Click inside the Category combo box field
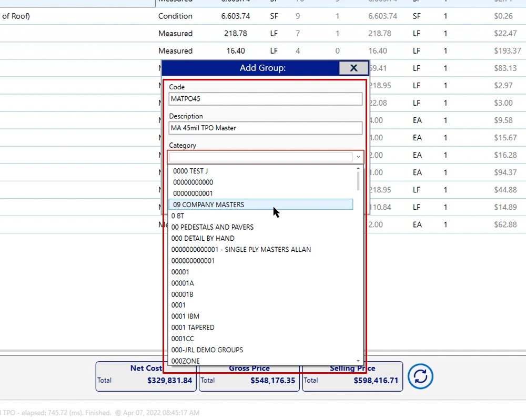The image size is (526, 420). (x=260, y=157)
